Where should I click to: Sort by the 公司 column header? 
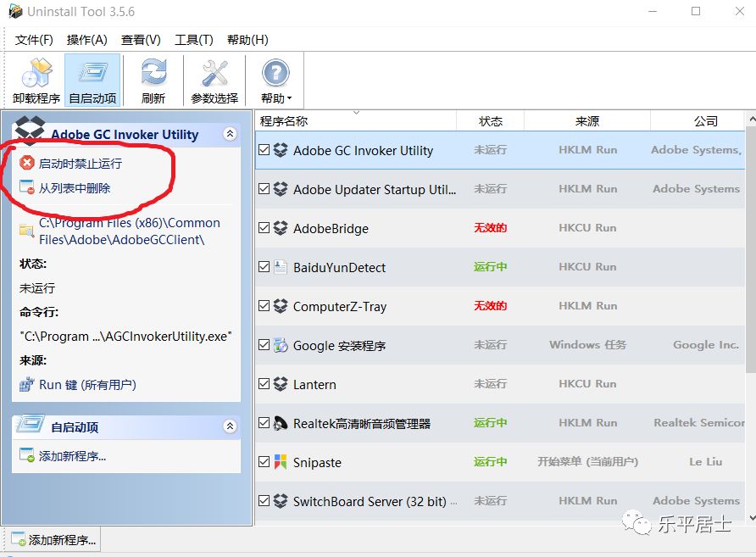(x=698, y=120)
